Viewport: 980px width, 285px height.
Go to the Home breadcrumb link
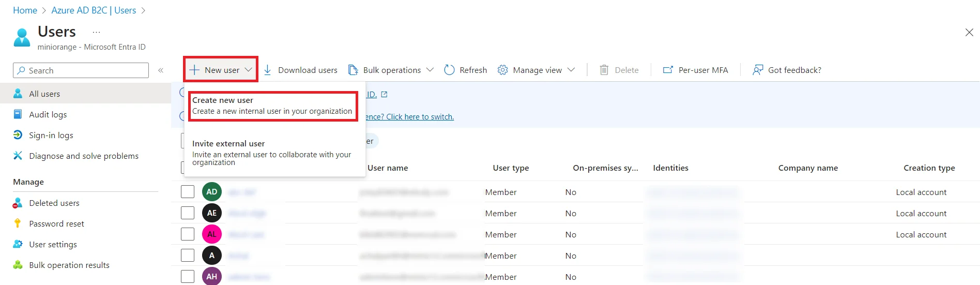tap(25, 10)
